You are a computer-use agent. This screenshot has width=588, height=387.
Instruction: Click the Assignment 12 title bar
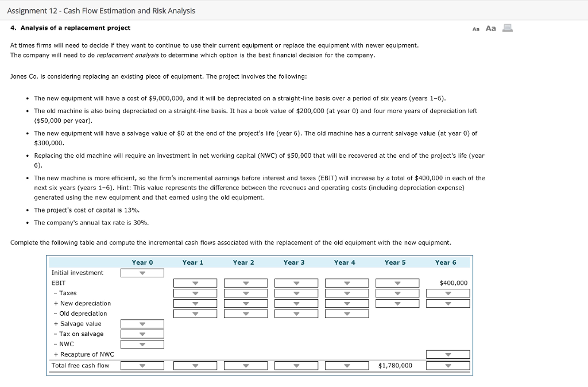coord(102,10)
